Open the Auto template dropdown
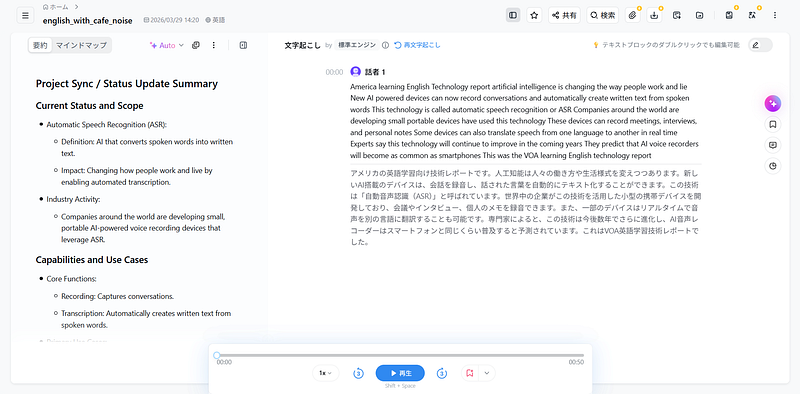Screen dimensions: 800x394 [x=166, y=45]
